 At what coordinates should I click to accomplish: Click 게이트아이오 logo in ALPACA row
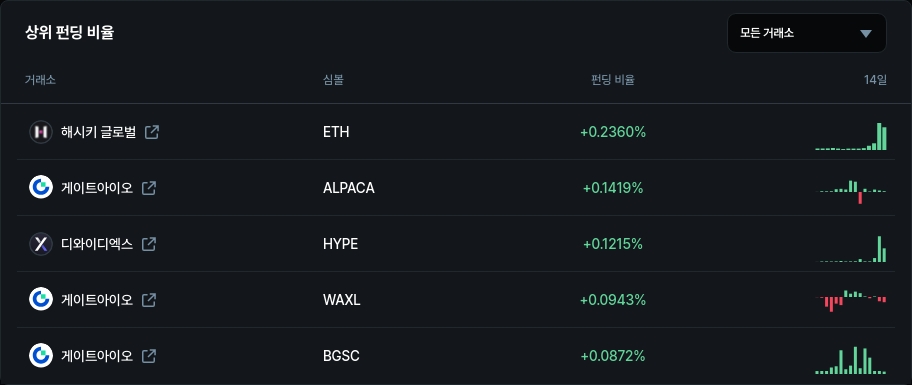[x=41, y=188]
